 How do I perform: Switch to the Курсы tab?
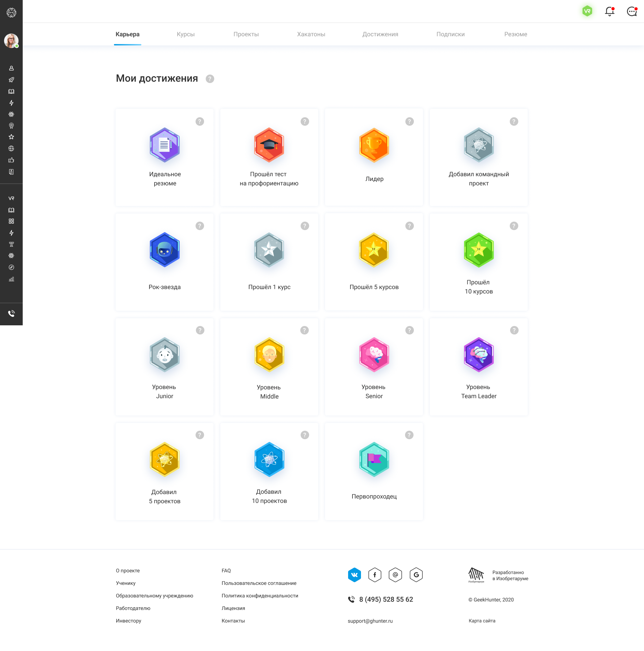point(185,34)
